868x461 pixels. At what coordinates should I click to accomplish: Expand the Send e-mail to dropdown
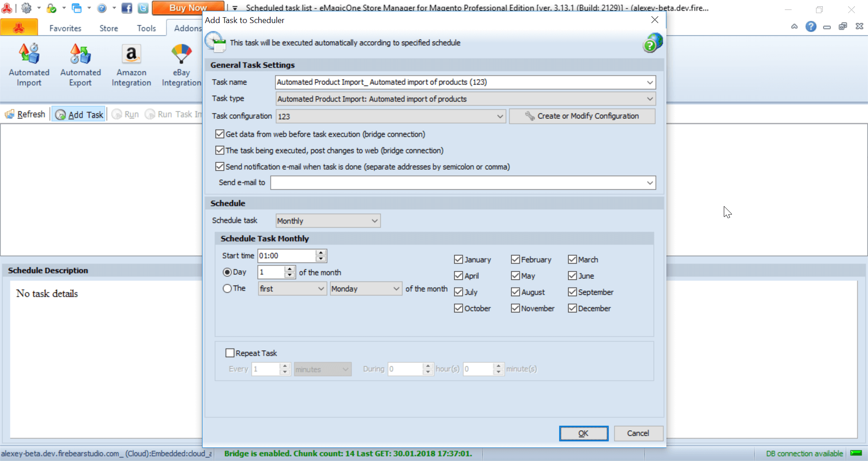pos(650,183)
